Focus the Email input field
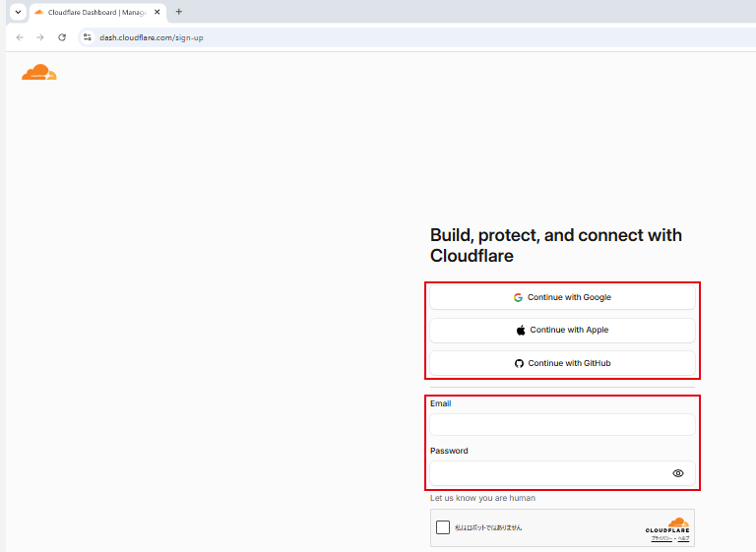The width and height of the screenshot is (756, 552). [x=562, y=425]
